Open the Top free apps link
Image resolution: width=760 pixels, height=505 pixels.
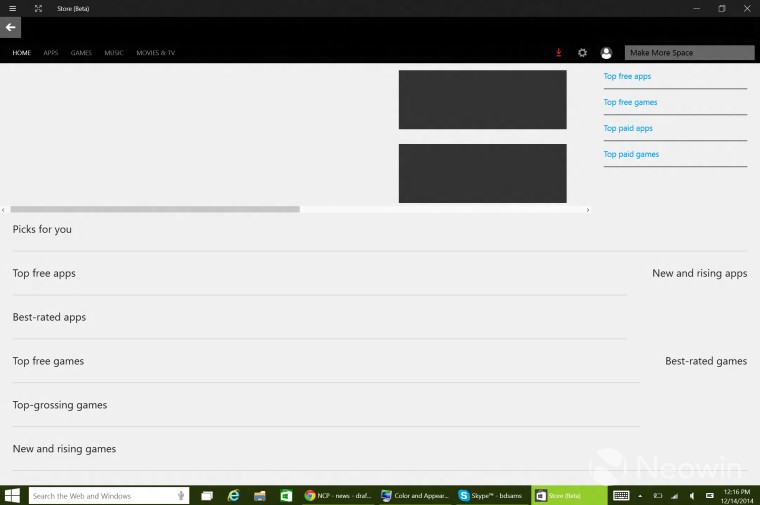pyautogui.click(x=627, y=76)
